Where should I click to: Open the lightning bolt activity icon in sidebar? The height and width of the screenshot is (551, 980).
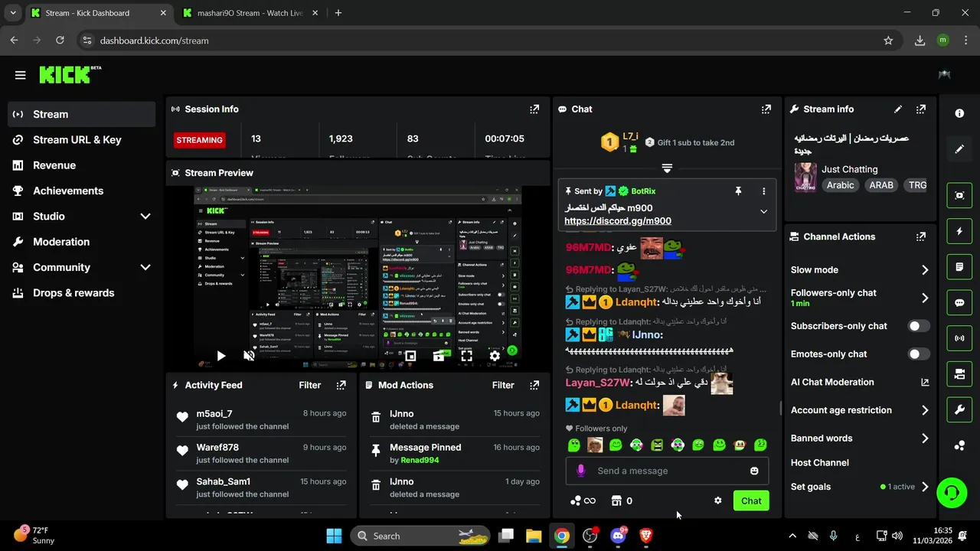pos(959,230)
